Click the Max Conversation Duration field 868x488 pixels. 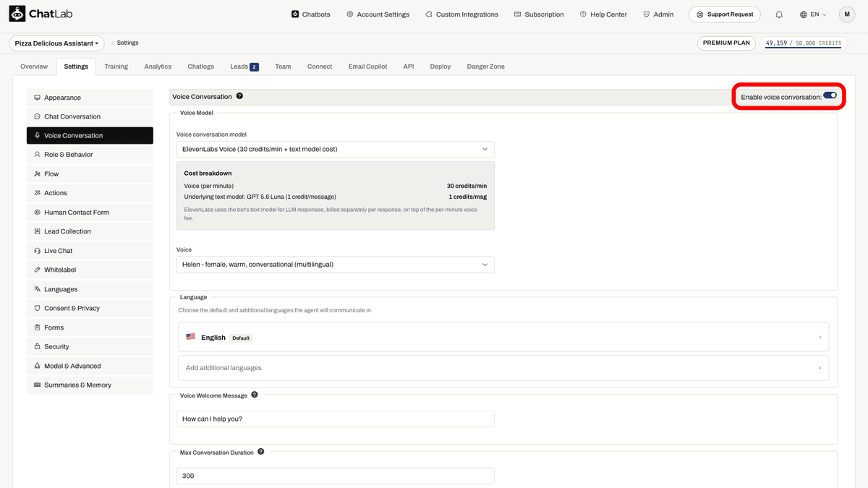[336, 476]
